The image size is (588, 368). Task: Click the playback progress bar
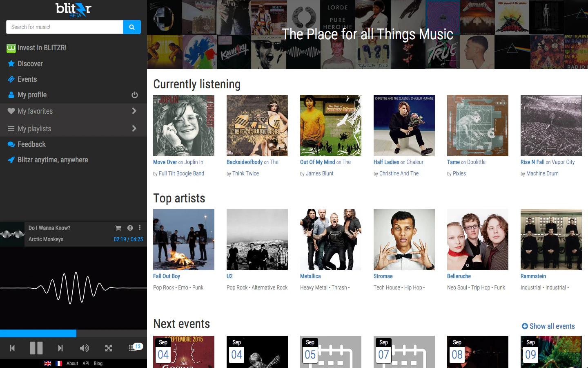tap(73, 333)
